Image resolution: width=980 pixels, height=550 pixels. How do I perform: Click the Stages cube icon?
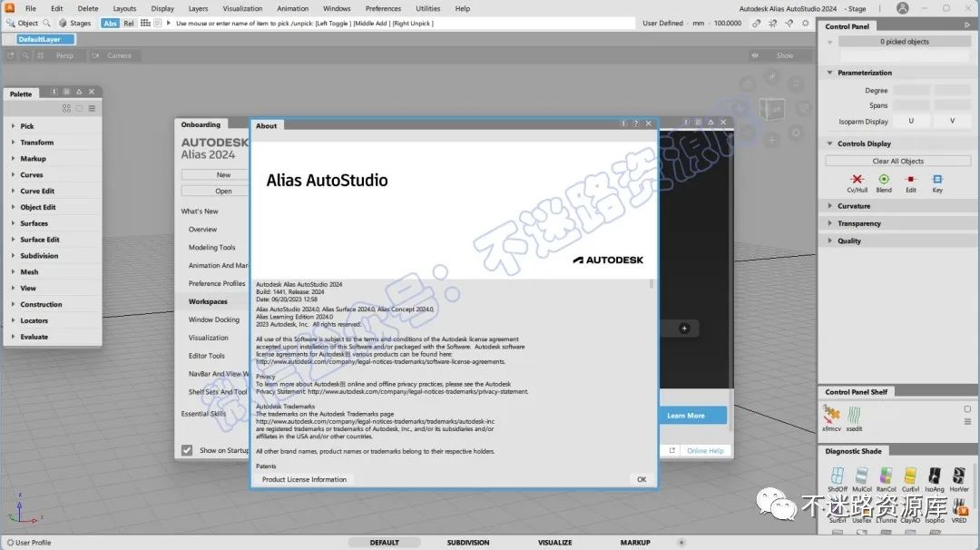(x=63, y=23)
